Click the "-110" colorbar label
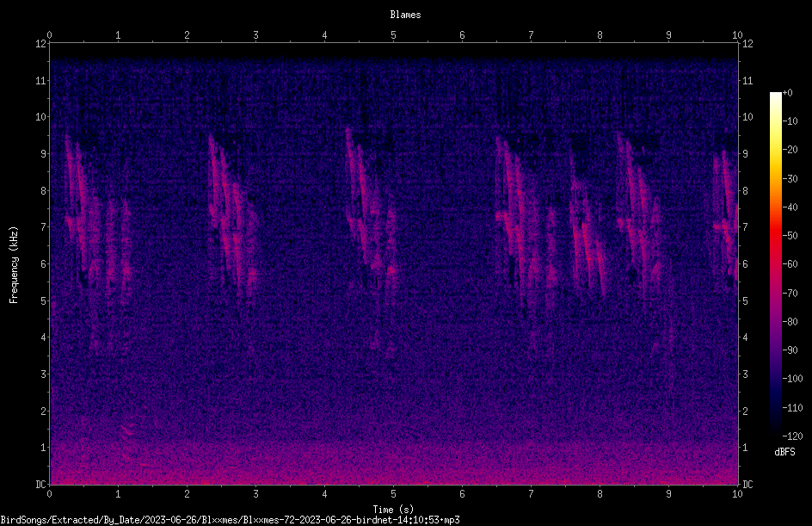The image size is (812, 526). coord(793,408)
